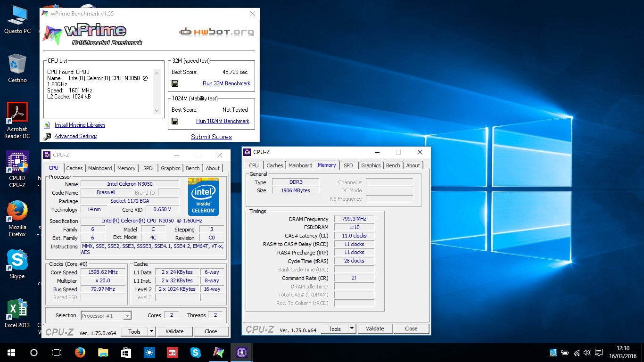
Task: Click Submit Scores link
Action: (211, 137)
